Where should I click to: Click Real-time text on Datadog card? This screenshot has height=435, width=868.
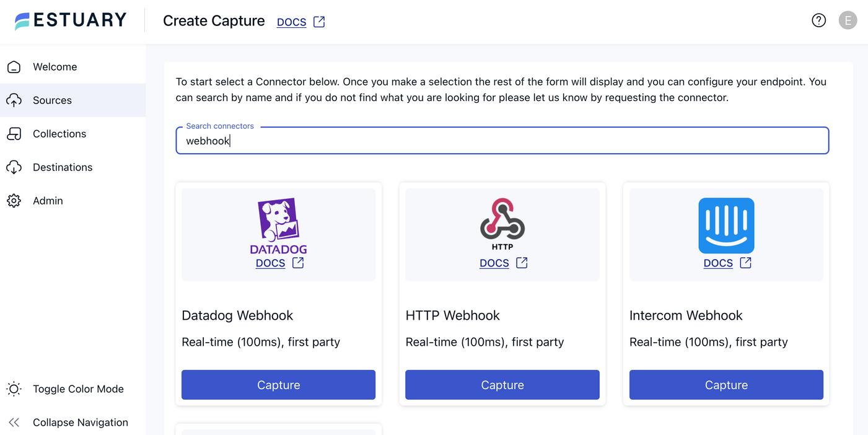click(x=261, y=342)
